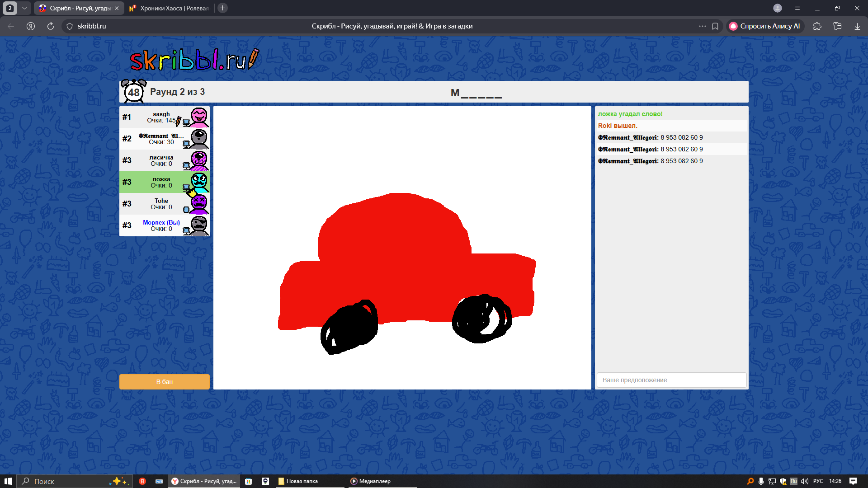This screenshot has width=868, height=488.
Task: Click the ложка player avatar
Action: point(199,182)
